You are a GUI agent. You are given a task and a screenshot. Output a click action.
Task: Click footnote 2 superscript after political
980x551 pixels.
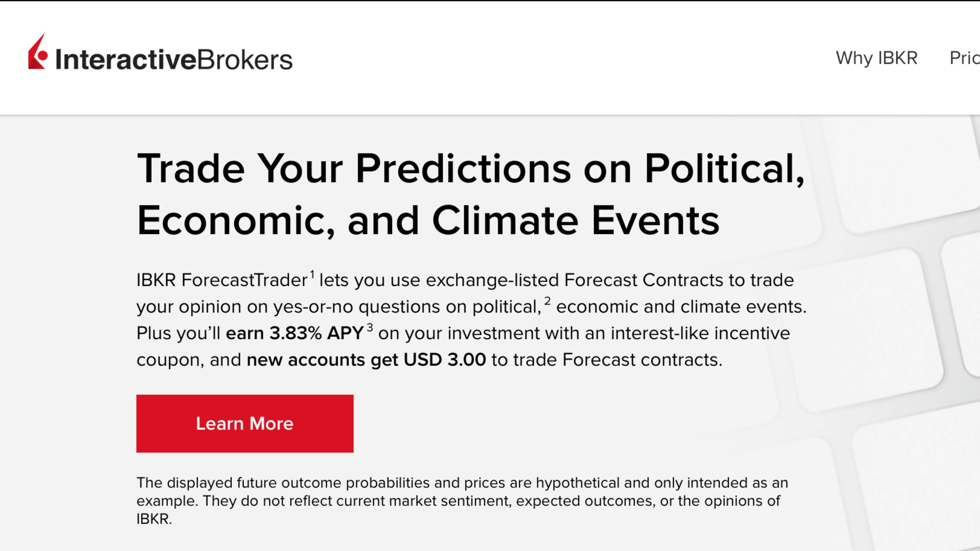547,301
